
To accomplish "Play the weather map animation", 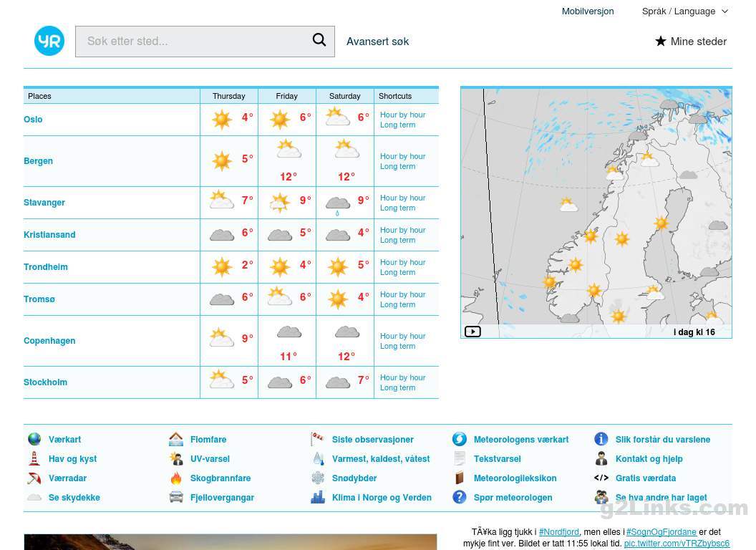I will coord(472,332).
